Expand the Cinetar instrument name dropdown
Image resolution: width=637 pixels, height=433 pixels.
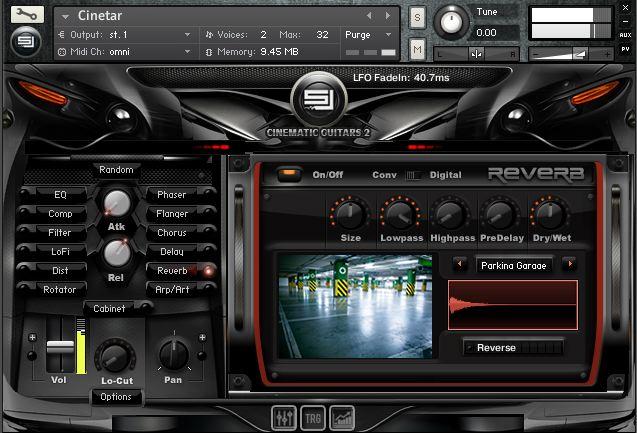pyautogui.click(x=65, y=16)
